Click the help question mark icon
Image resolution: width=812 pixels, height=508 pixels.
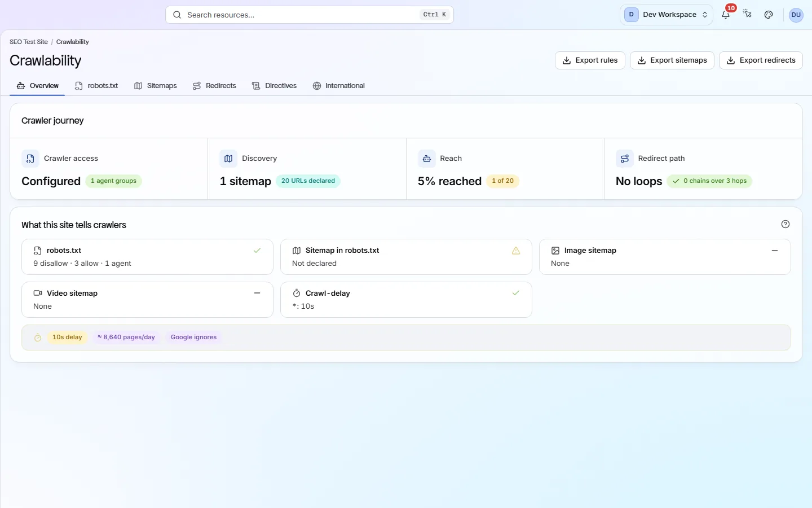(x=785, y=224)
